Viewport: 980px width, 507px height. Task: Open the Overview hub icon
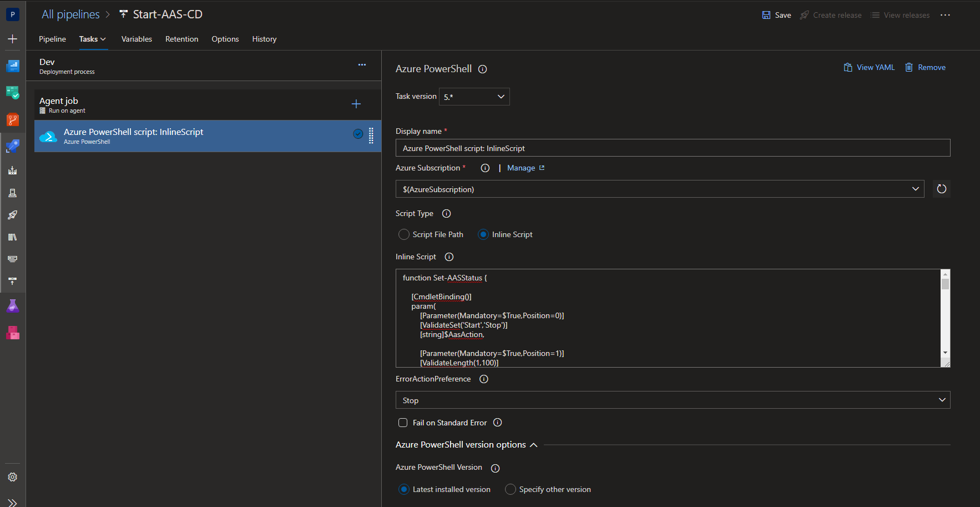[12, 66]
